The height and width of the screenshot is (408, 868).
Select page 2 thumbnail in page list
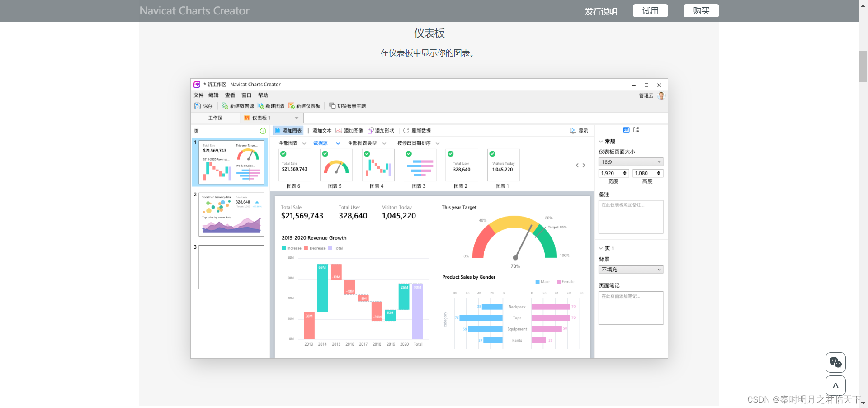click(231, 215)
